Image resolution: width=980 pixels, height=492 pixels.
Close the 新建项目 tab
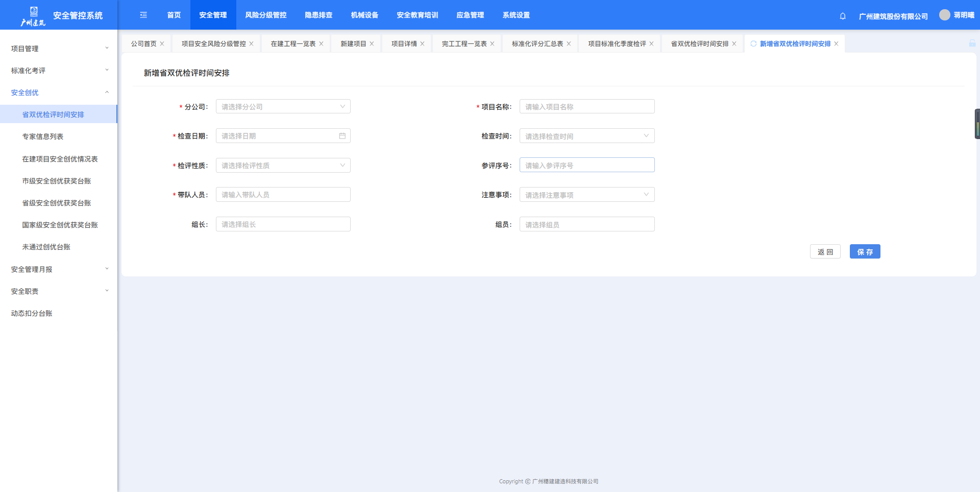[x=372, y=44]
